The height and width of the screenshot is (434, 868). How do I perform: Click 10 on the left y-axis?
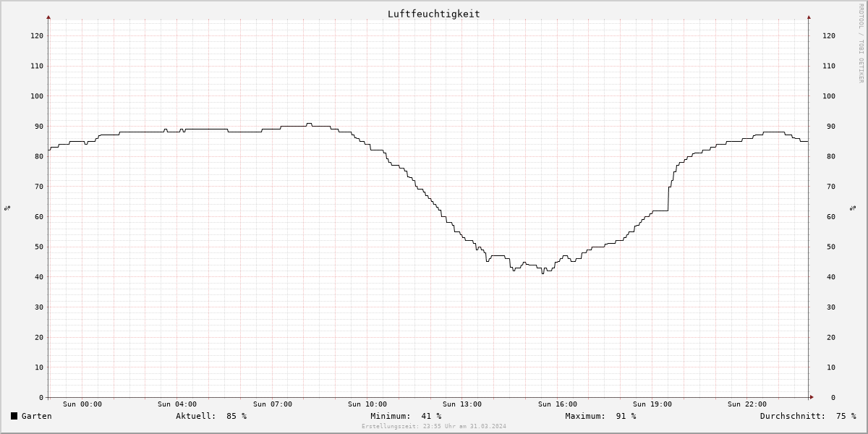pos(39,367)
